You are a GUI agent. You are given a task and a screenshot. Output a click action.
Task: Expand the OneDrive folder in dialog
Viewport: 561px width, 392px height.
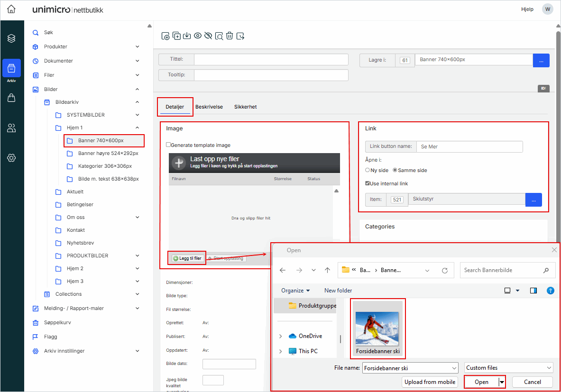tap(281, 336)
